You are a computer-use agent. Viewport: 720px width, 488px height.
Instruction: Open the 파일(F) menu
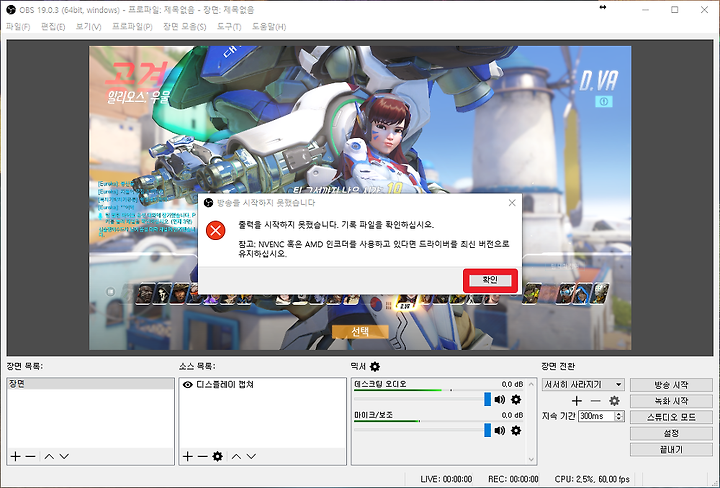(18, 27)
